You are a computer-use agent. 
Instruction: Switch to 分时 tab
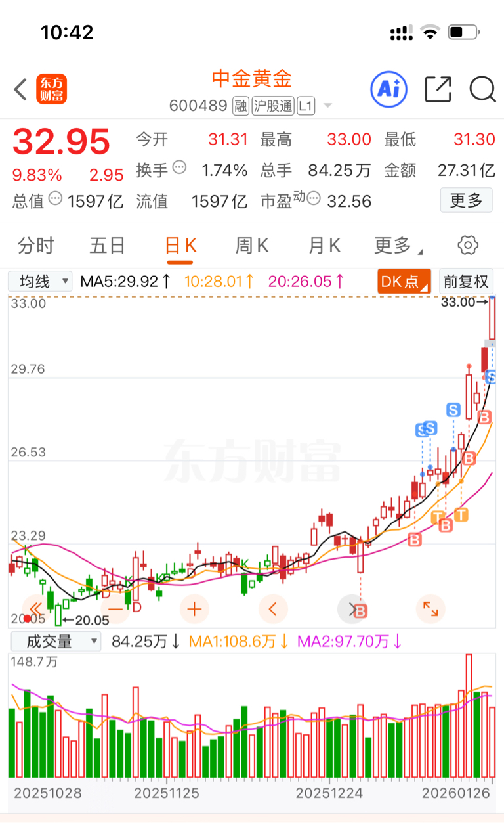pyautogui.click(x=36, y=246)
